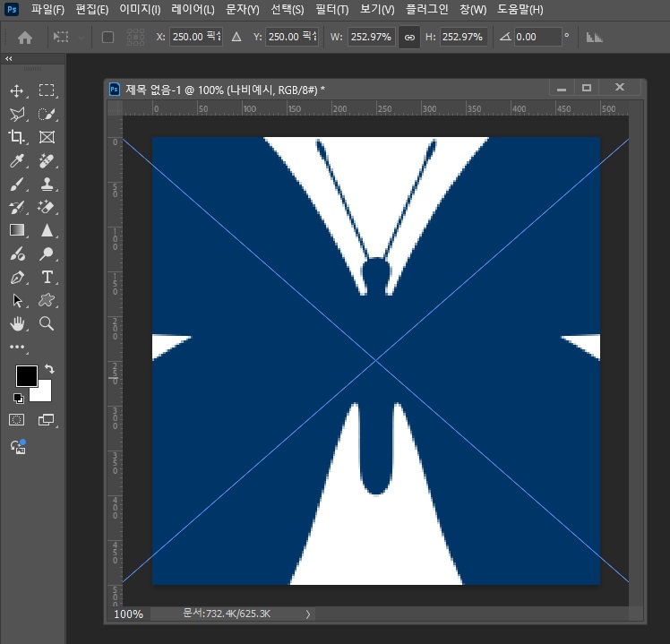
Task: Click the rotation angle input field
Action: pos(537,38)
